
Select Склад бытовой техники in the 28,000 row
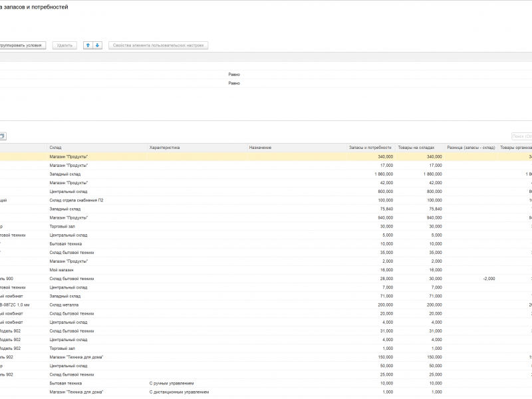pyautogui.click(x=72, y=279)
